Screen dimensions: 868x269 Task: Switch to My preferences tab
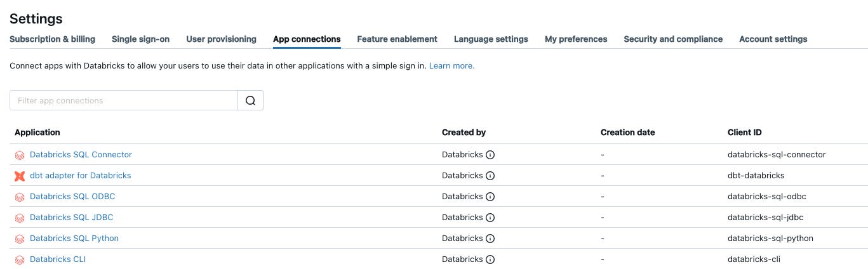[x=576, y=39]
